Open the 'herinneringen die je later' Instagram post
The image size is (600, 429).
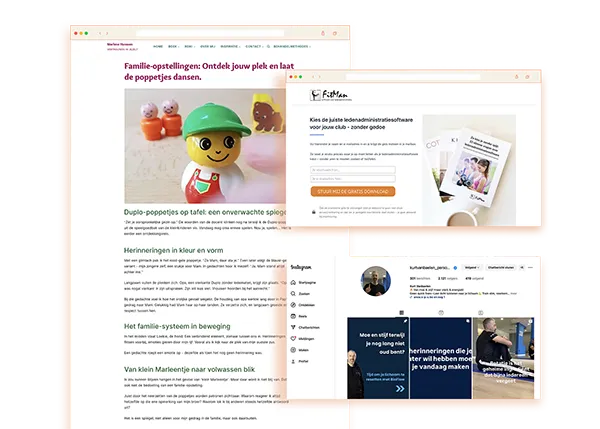tap(441, 358)
